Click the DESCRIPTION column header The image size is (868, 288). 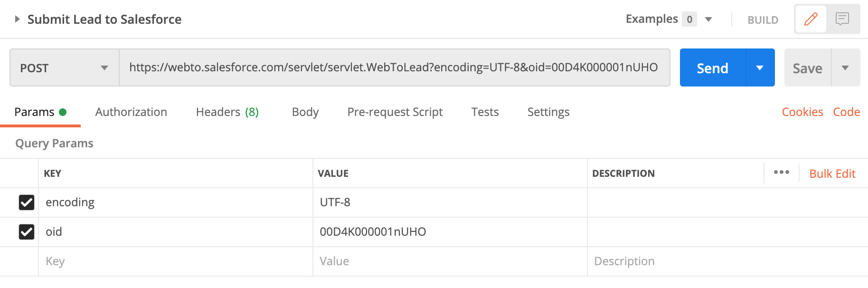[623, 173]
